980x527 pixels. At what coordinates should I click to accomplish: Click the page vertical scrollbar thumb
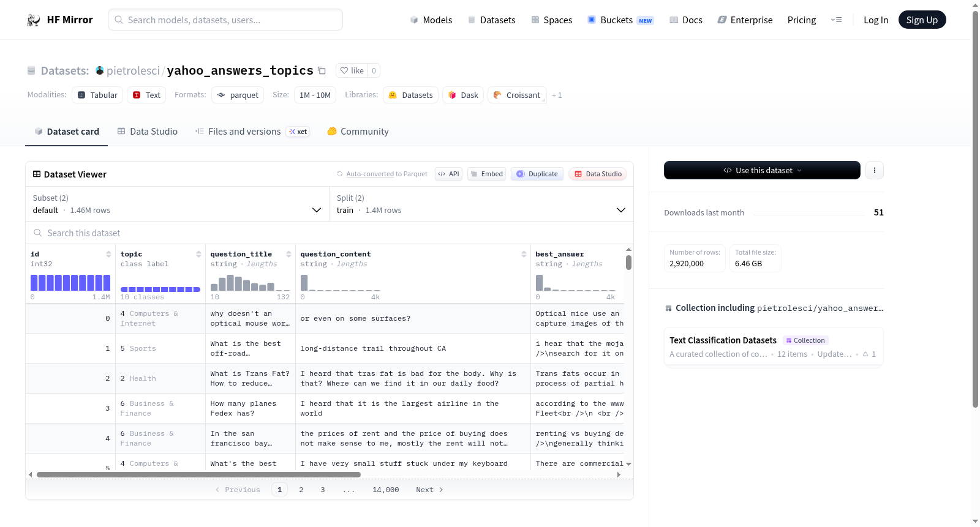click(975, 209)
